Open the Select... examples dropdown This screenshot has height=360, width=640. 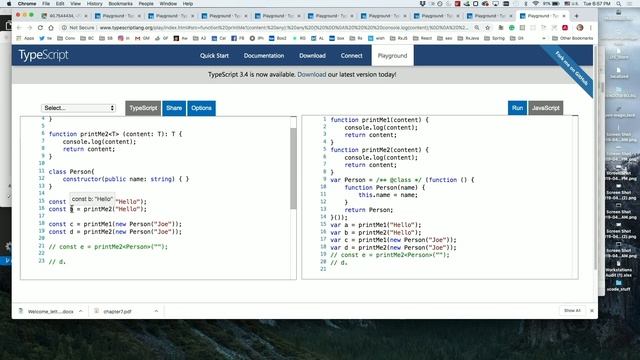point(78,108)
